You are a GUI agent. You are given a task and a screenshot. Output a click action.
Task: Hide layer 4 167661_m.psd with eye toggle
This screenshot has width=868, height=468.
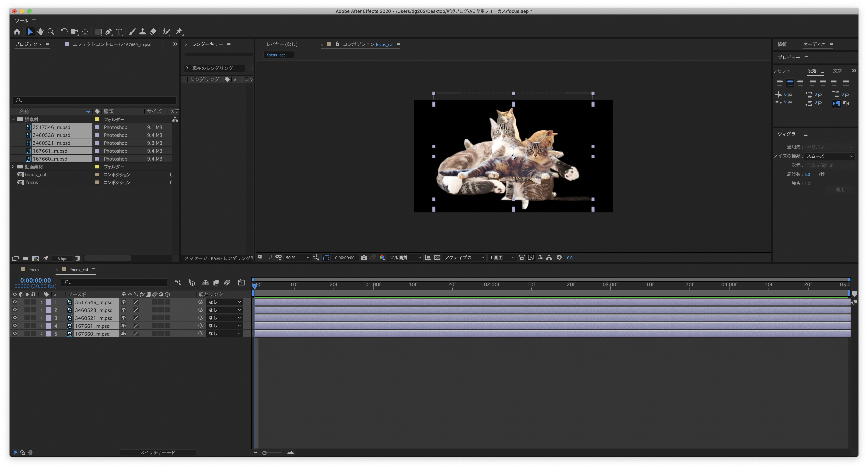[15, 326]
